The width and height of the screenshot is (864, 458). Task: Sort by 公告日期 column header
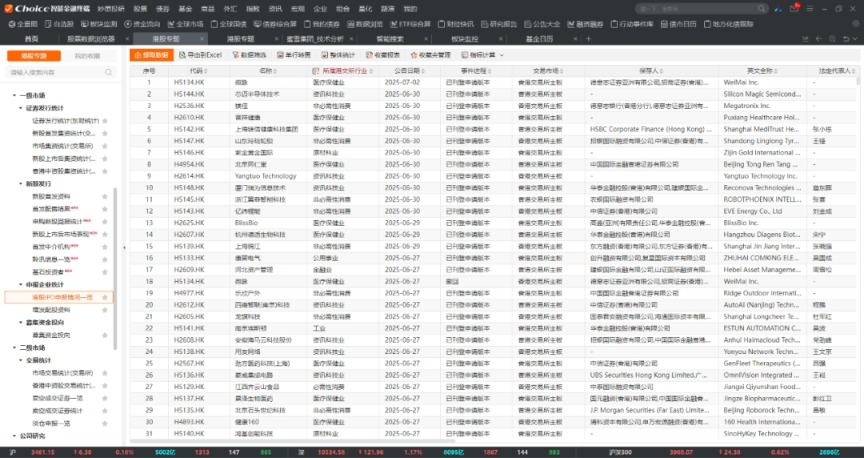click(x=407, y=71)
